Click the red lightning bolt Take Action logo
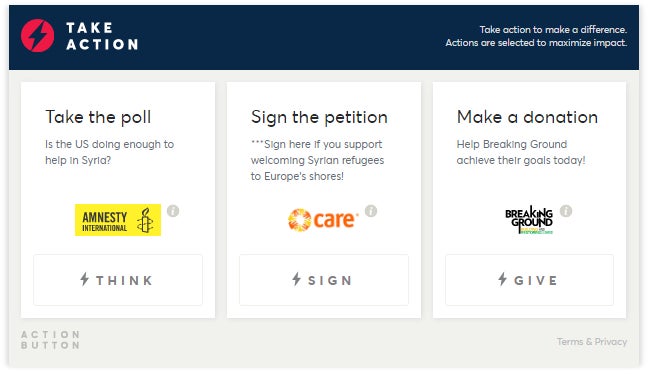Viewport: 651px width, 376px height. pyautogui.click(x=37, y=36)
